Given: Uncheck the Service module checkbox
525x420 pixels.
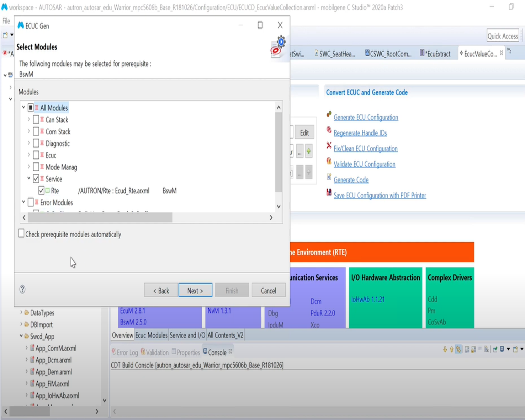Looking at the screenshot, I should [x=36, y=179].
